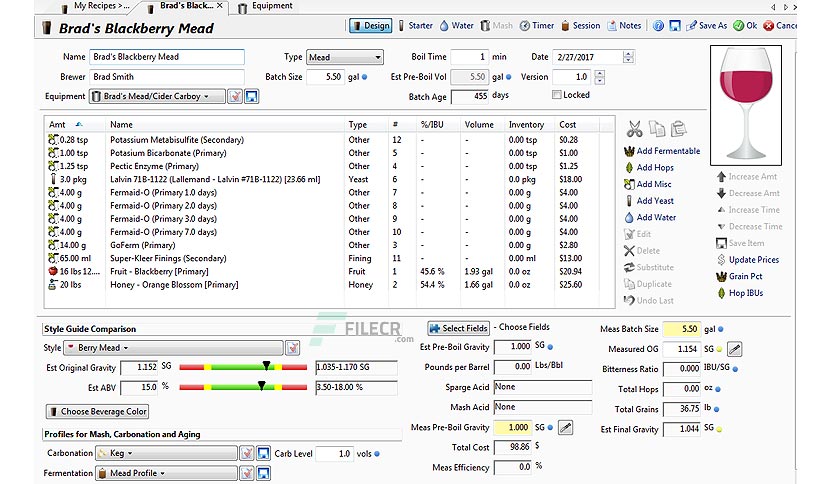Click Add Fermentable
The image size is (836, 484).
tap(662, 151)
